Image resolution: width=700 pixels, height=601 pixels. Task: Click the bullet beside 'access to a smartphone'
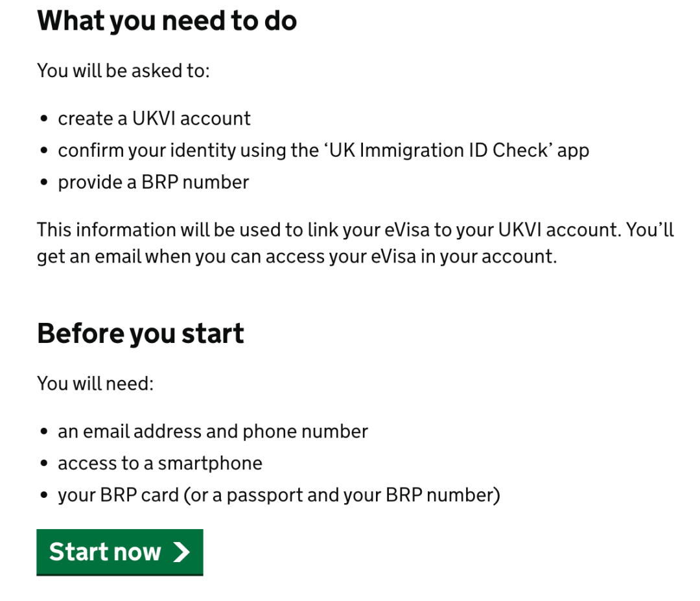[x=43, y=464]
